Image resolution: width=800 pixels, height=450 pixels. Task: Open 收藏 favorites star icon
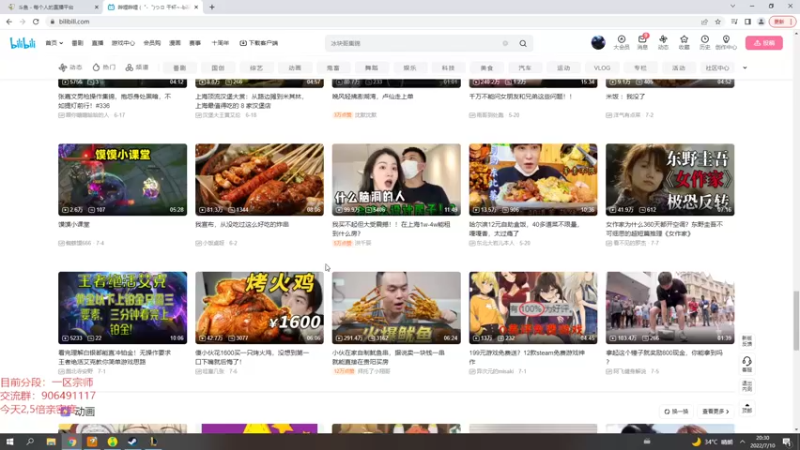pos(684,42)
